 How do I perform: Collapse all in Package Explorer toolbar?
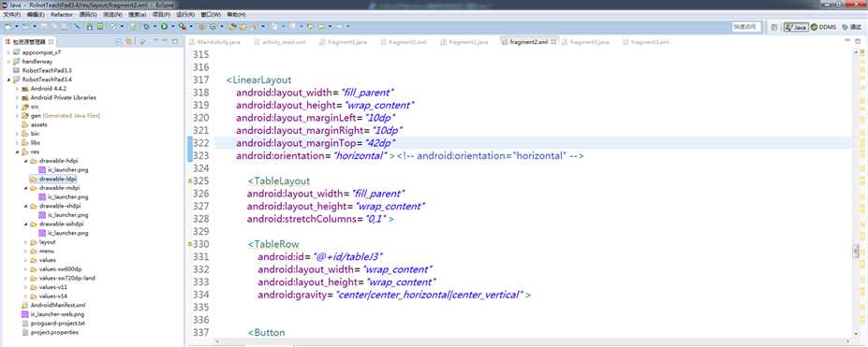pyautogui.click(x=119, y=41)
